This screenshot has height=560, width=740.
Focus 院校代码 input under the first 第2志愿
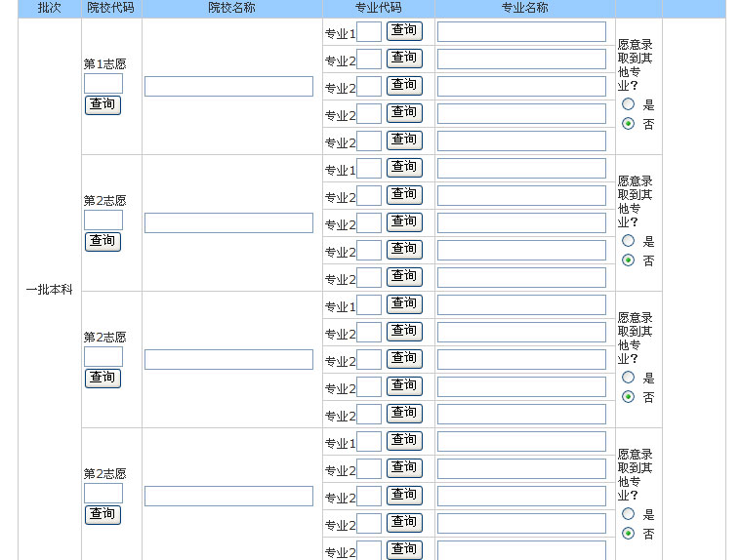pyautogui.click(x=103, y=220)
